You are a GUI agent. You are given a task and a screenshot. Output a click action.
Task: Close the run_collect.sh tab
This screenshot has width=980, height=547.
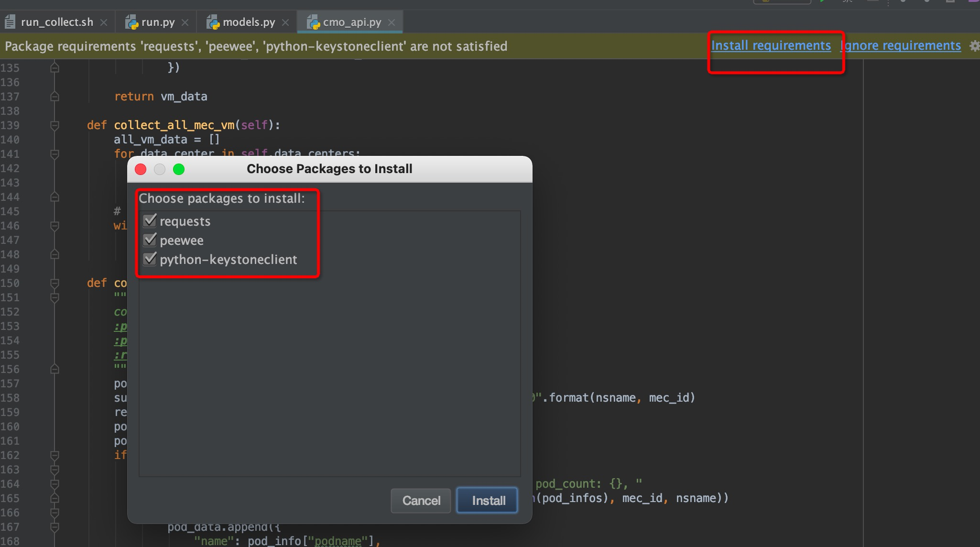click(x=104, y=22)
